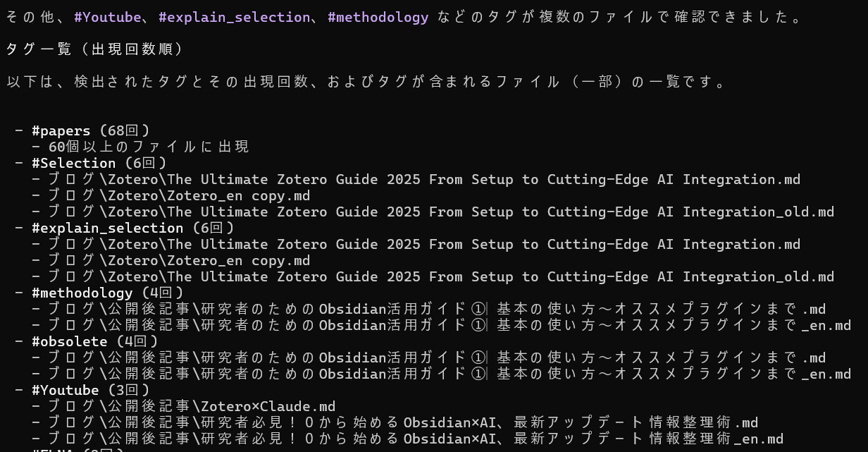868x452 pixels.
Task: Click the _en.md file path under #methodology (4回)
Action: tap(450, 325)
